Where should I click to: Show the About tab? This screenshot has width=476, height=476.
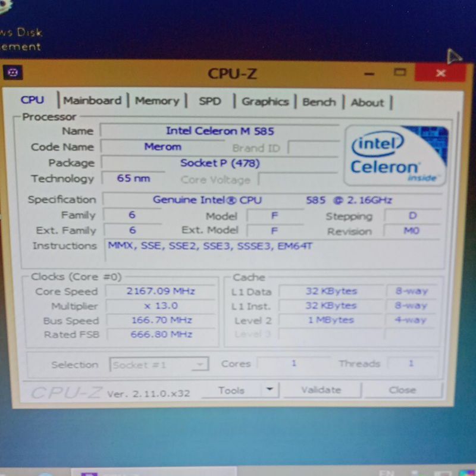(367, 102)
